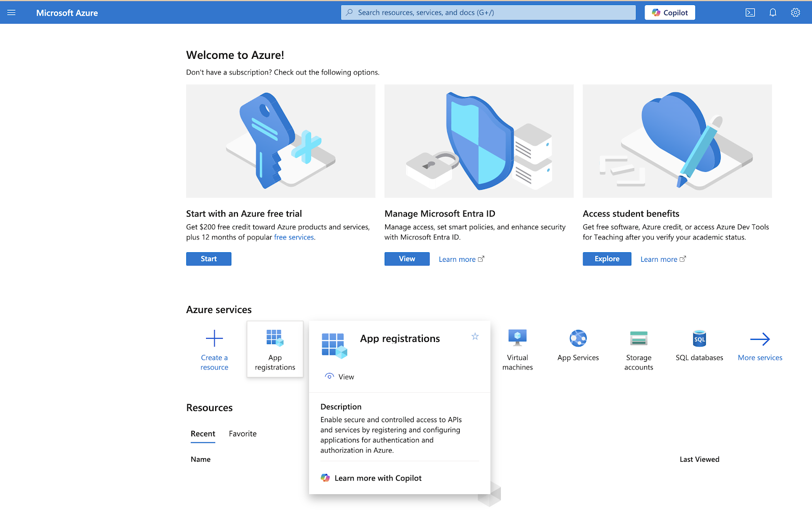Click View in App registrations popup
The height and width of the screenshot is (514, 812).
340,376
